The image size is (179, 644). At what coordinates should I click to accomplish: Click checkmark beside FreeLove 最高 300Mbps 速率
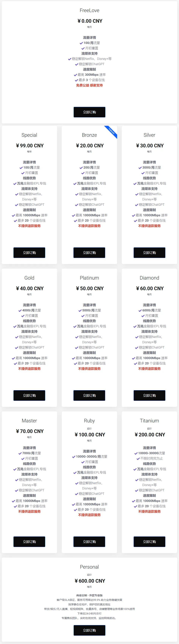75,75
